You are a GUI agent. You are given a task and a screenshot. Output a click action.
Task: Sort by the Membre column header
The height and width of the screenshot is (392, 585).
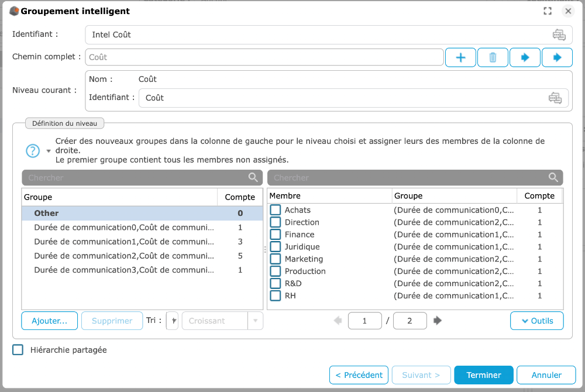(x=329, y=196)
